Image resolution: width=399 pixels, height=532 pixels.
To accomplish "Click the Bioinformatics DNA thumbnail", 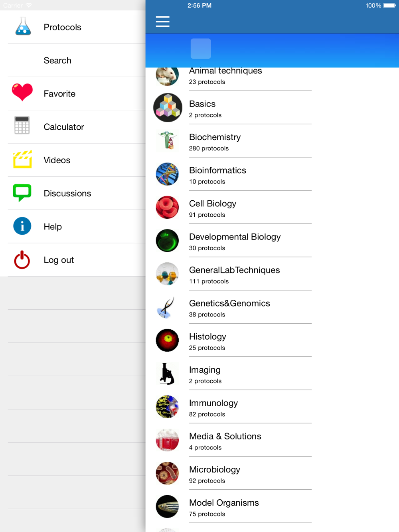I will pos(167,174).
